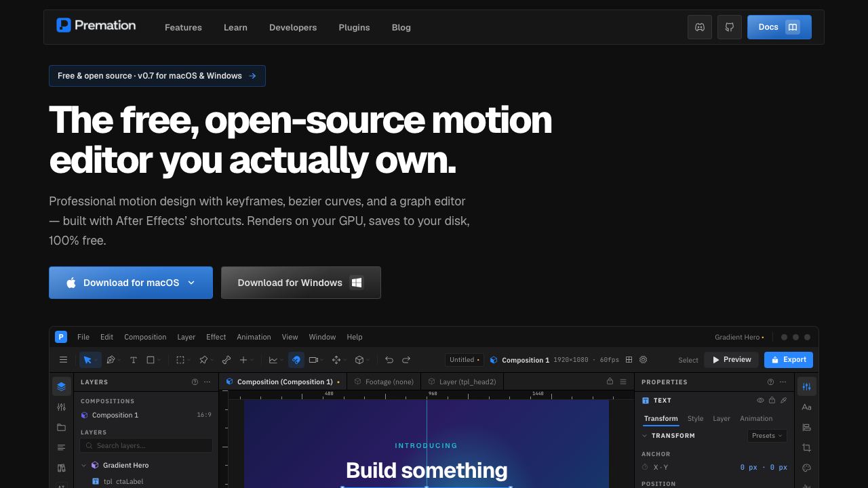The image size is (868, 488).
Task: Toggle the viewer tab bar lock icon
Action: pyautogui.click(x=610, y=382)
